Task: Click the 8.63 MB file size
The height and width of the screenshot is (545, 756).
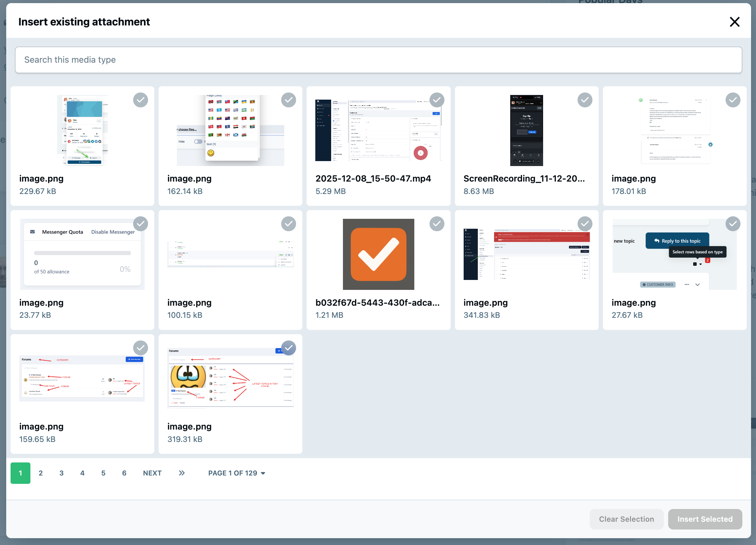Action: click(479, 191)
